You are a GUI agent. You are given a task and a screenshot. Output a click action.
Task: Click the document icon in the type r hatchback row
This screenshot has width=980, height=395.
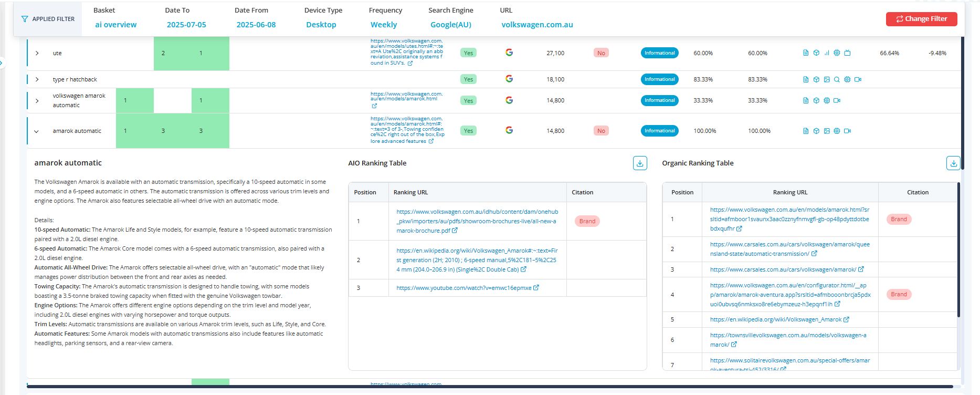[806, 79]
